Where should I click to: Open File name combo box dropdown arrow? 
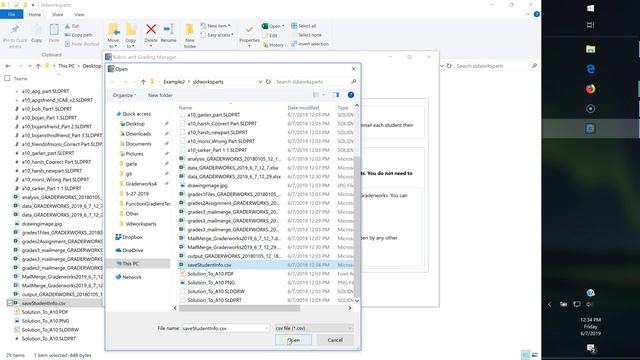tap(266, 328)
